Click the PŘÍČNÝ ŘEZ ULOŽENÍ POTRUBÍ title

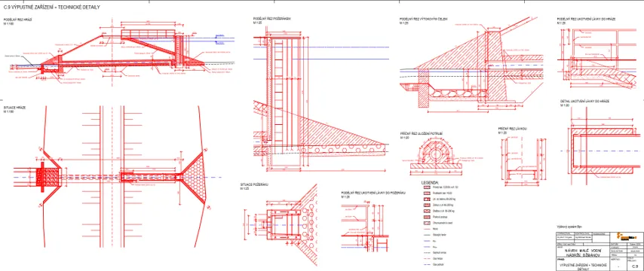click(422, 134)
